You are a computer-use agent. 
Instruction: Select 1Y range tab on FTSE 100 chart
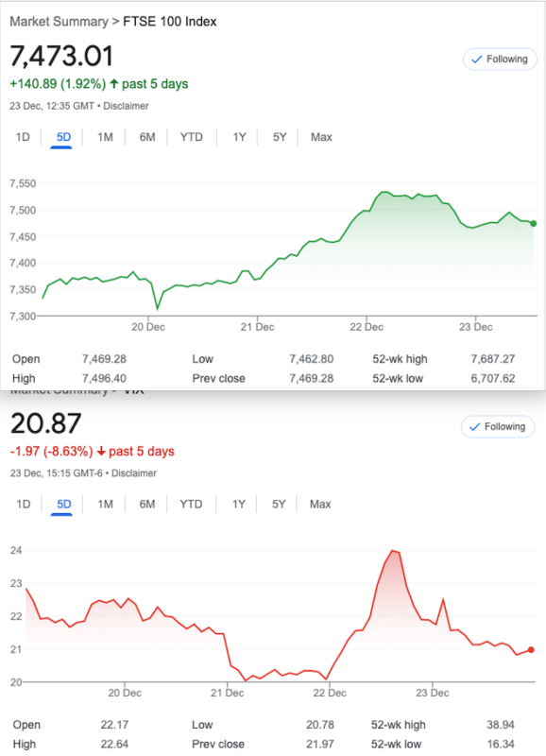(240, 137)
